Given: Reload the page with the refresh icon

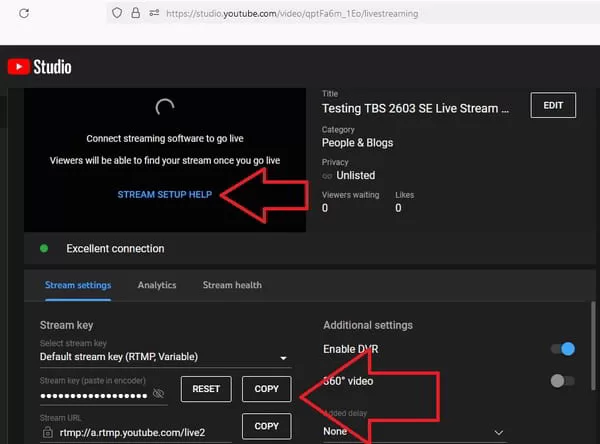Looking at the screenshot, I should 24,13.
